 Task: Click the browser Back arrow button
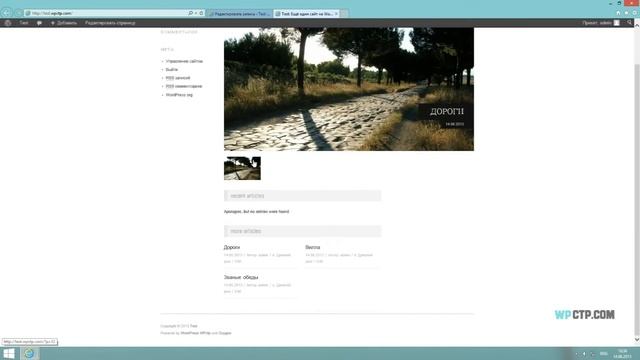point(7,13)
